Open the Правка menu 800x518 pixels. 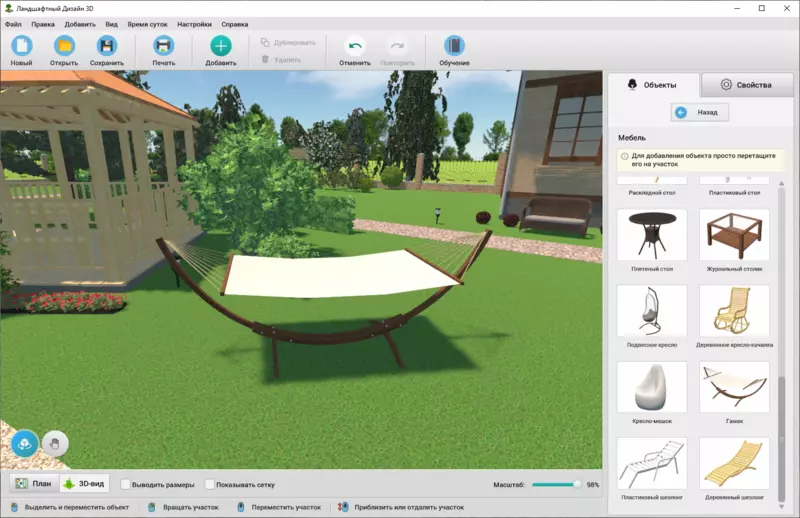pyautogui.click(x=43, y=24)
